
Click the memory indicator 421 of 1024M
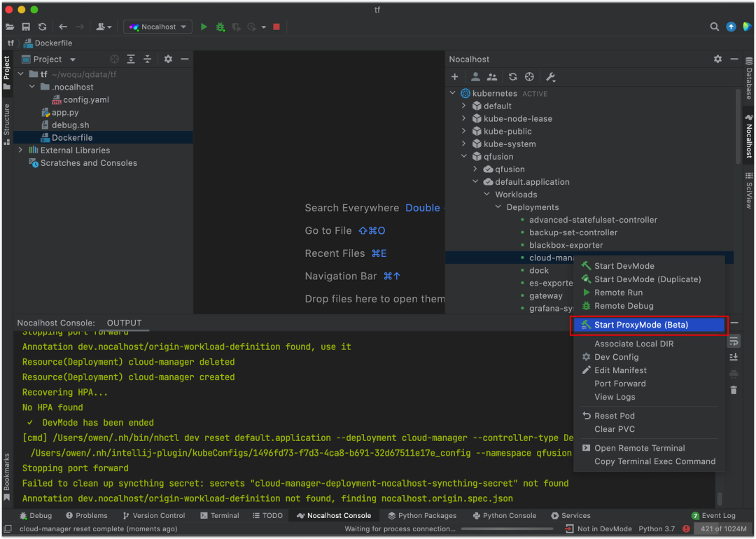[724, 529]
